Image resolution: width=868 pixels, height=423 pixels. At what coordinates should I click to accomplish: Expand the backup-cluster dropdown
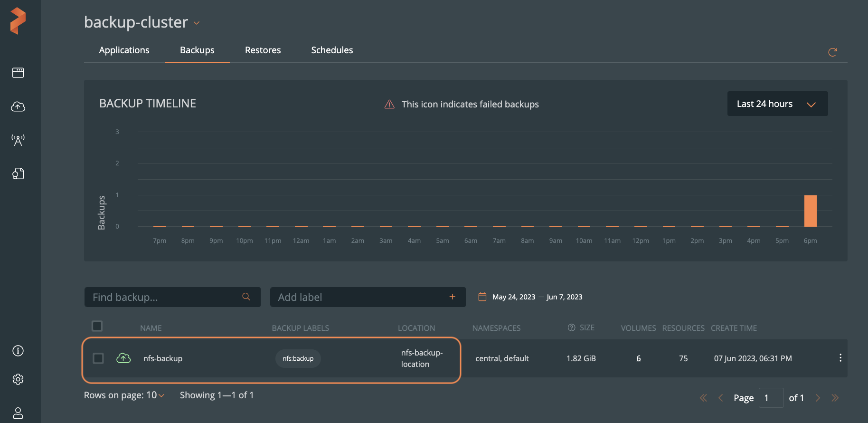197,23
